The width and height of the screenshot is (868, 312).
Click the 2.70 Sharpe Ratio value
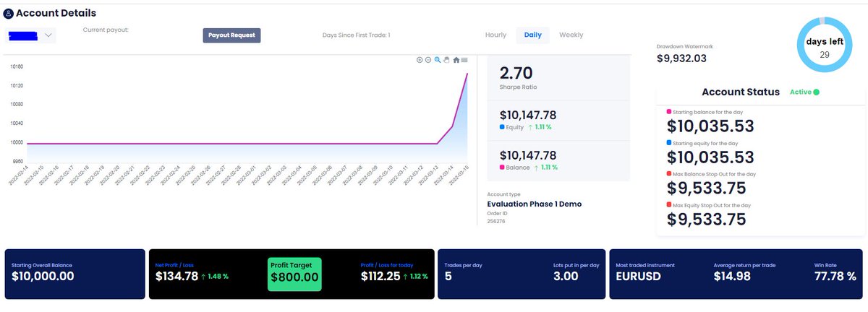coord(516,73)
